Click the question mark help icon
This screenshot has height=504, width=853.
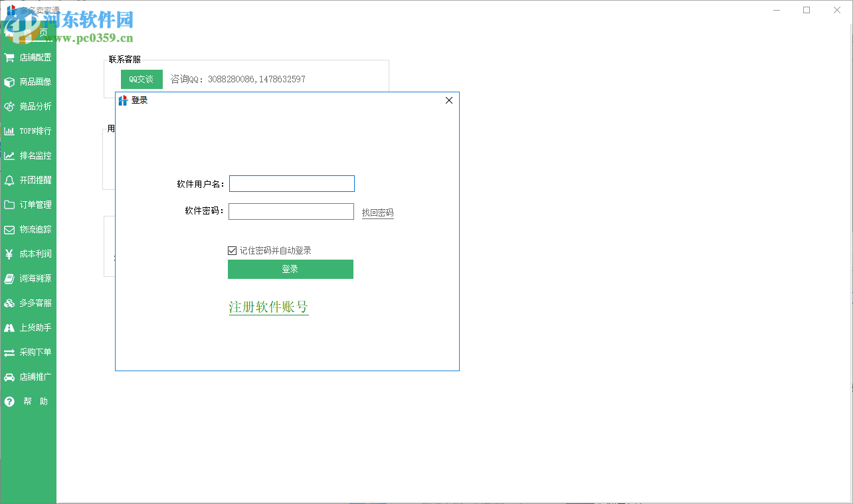point(9,401)
